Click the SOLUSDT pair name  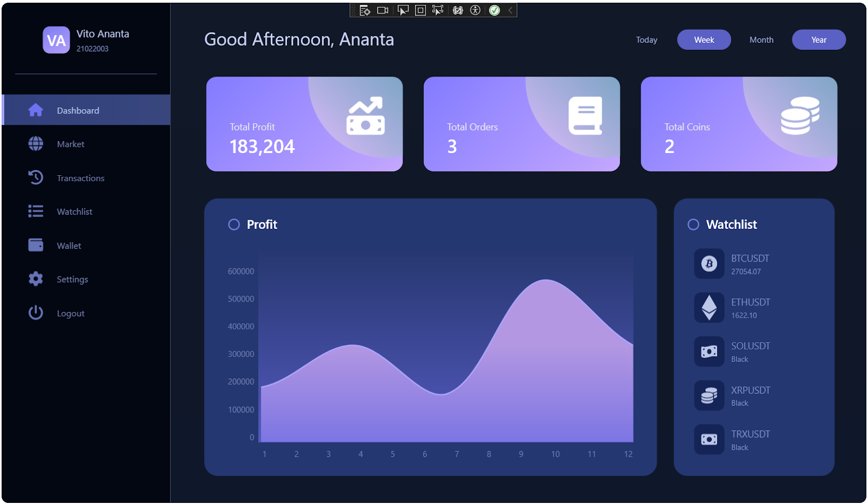[750, 346]
